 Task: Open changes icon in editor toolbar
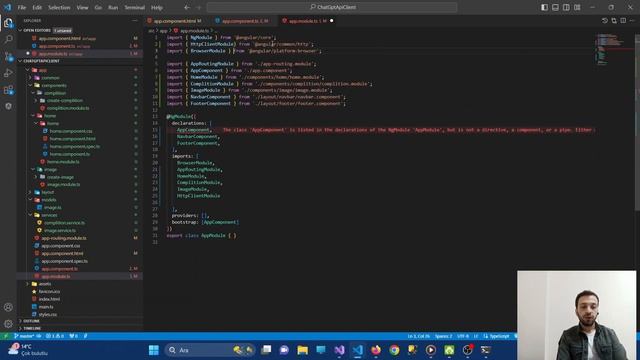pyautogui.click(x=614, y=20)
